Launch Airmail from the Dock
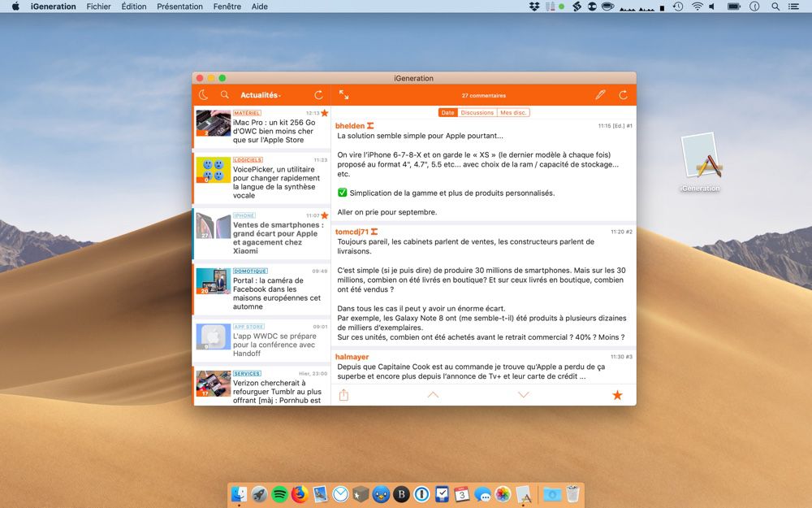The width and height of the screenshot is (812, 508). tap(340, 494)
